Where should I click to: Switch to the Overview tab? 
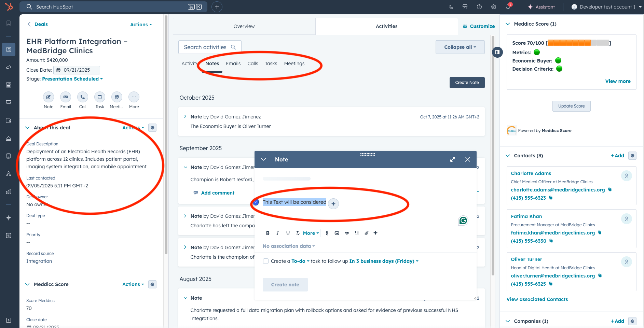pos(244,26)
